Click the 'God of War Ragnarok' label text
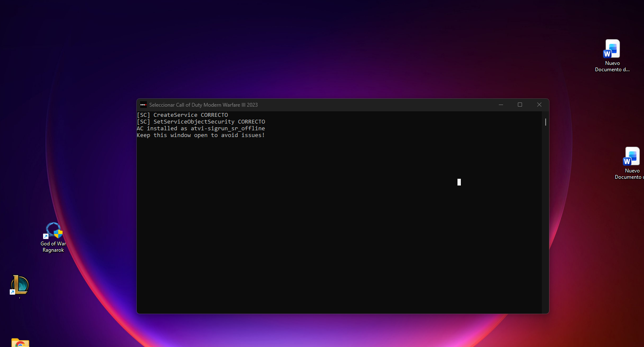 point(53,247)
